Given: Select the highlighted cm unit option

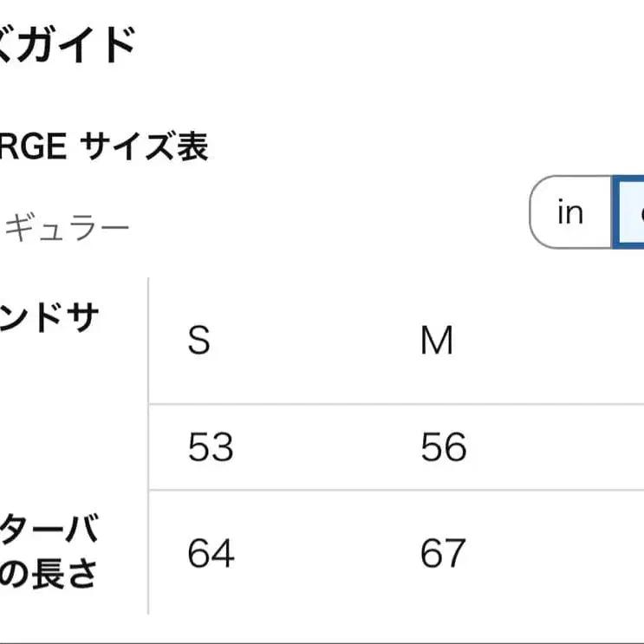Looking at the screenshot, I should point(628,212).
